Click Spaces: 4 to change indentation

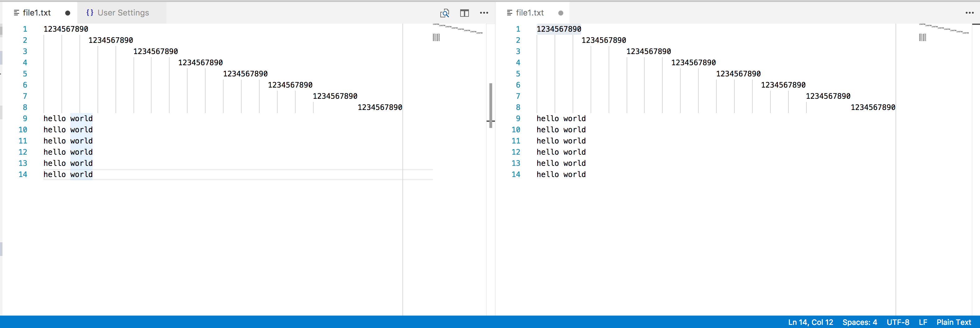point(860,322)
